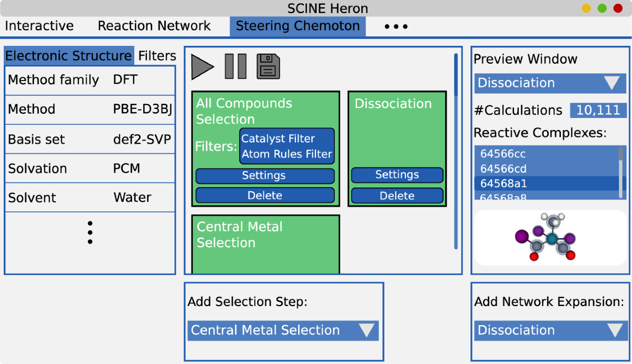Image resolution: width=632 pixels, height=364 pixels.
Task: Open the Preview Window Dissociation dropdown
Action: point(550,83)
